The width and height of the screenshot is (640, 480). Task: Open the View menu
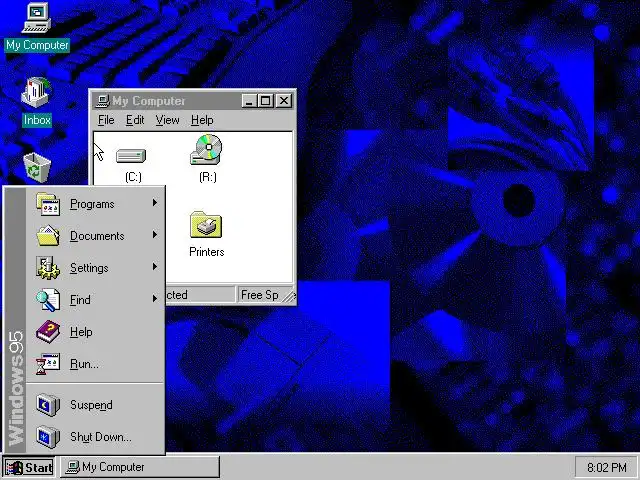click(167, 120)
